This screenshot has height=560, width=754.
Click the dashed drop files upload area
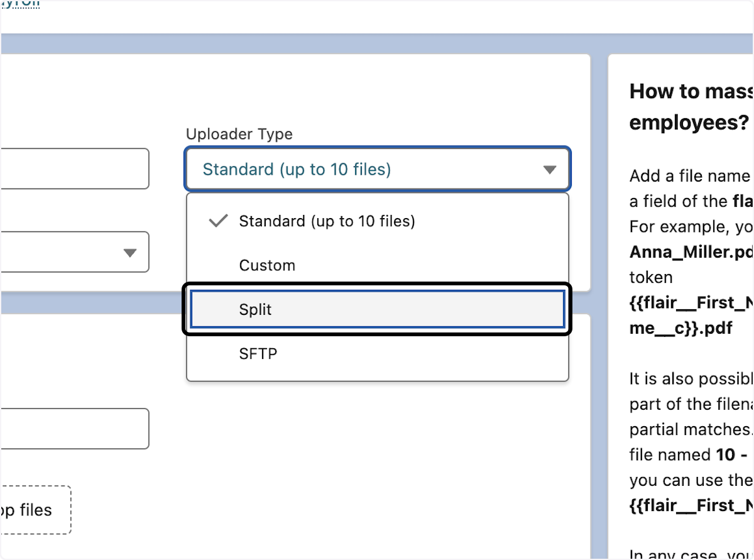pyautogui.click(x=36, y=510)
